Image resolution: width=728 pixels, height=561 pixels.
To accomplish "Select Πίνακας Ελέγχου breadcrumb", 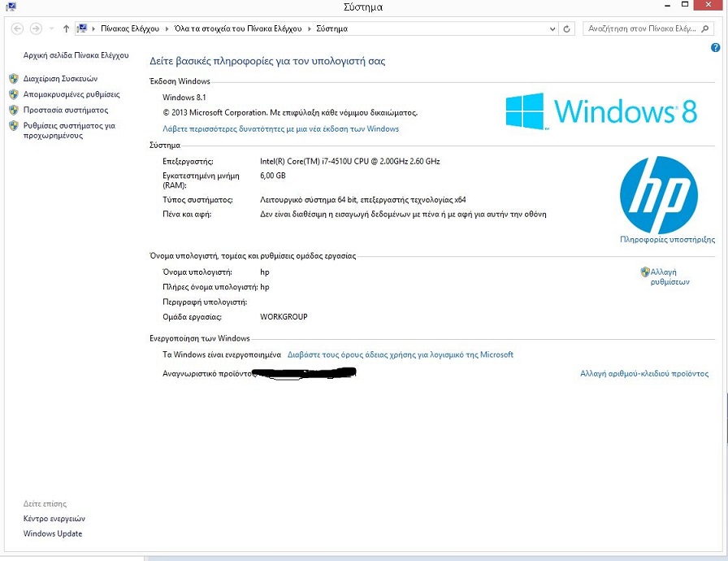I will 130,28.
